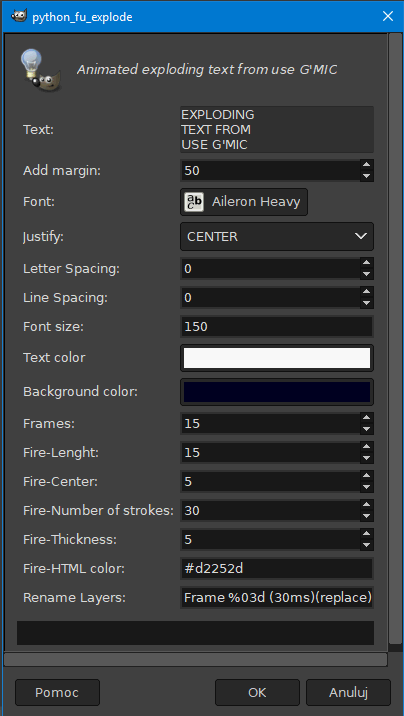Click Anuluj to cancel dialog
Image resolution: width=404 pixels, height=716 pixels.
[x=348, y=693]
